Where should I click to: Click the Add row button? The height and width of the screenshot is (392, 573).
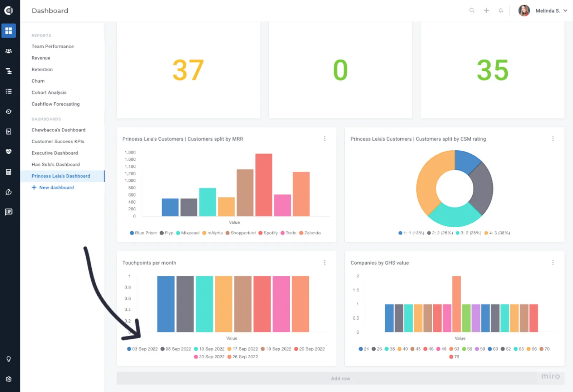(340, 378)
